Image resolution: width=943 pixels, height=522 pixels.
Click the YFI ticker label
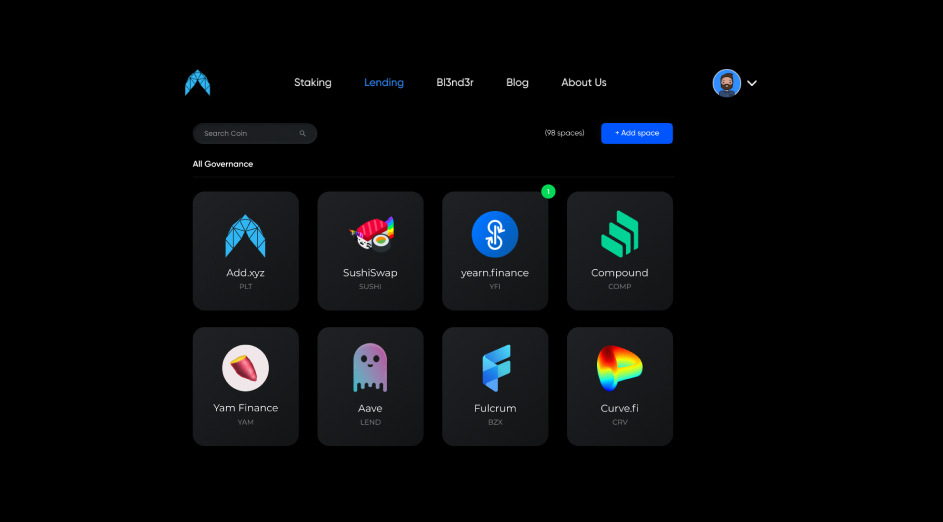(495, 287)
